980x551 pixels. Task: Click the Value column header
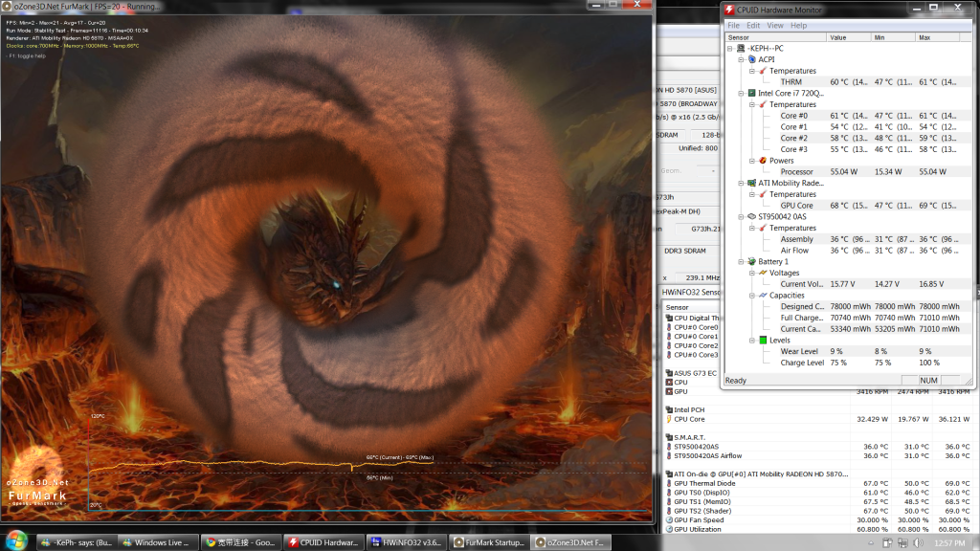[x=849, y=37]
